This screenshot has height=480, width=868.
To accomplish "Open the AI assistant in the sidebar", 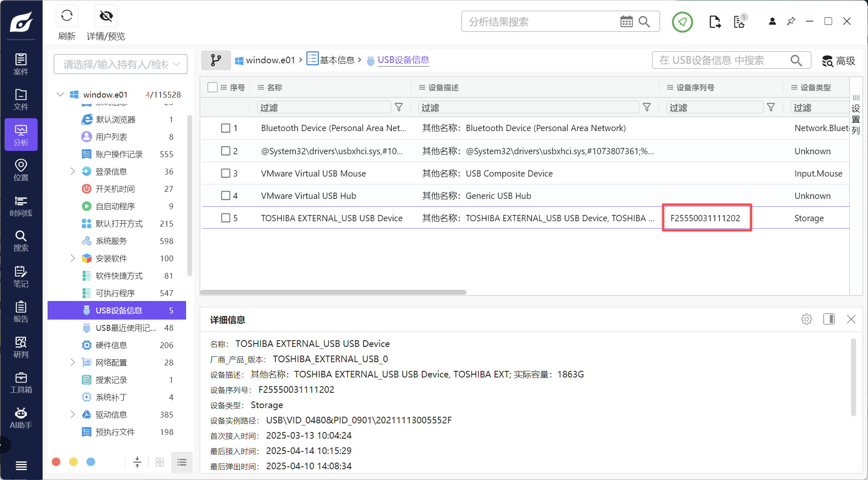I will (x=21, y=418).
